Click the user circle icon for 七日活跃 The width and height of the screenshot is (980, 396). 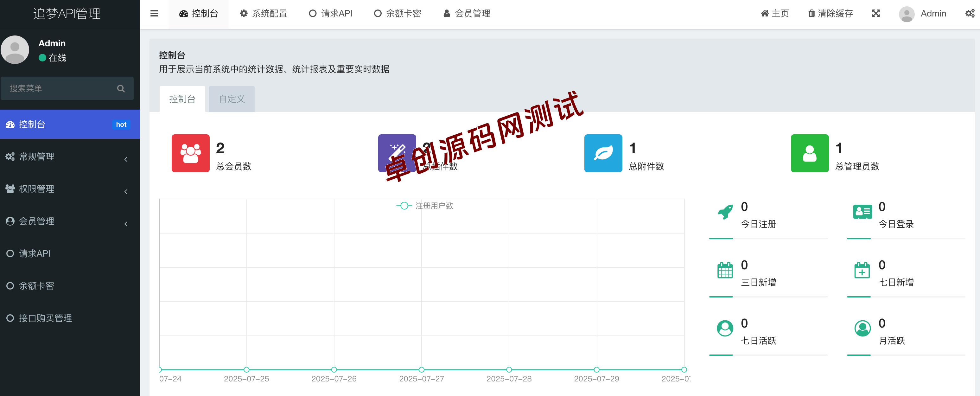coord(725,328)
